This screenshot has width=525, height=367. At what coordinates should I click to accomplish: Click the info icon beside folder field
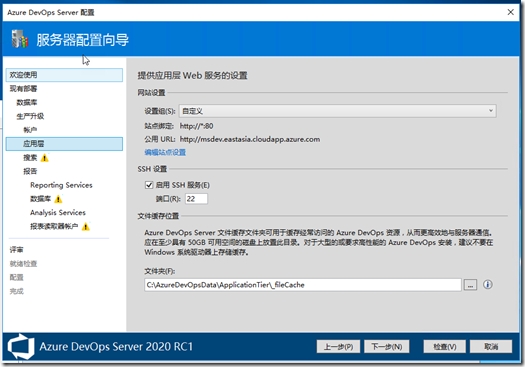pos(488,285)
